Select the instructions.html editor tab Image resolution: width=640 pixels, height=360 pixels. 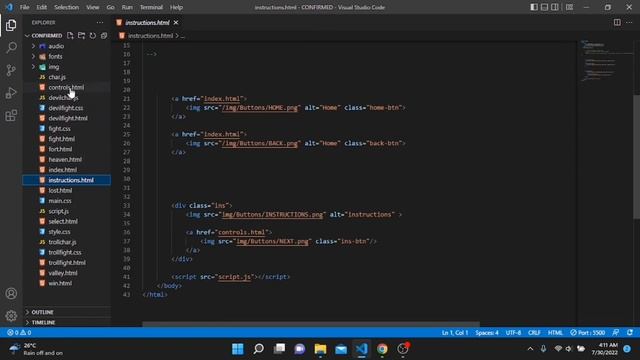pyautogui.click(x=147, y=22)
